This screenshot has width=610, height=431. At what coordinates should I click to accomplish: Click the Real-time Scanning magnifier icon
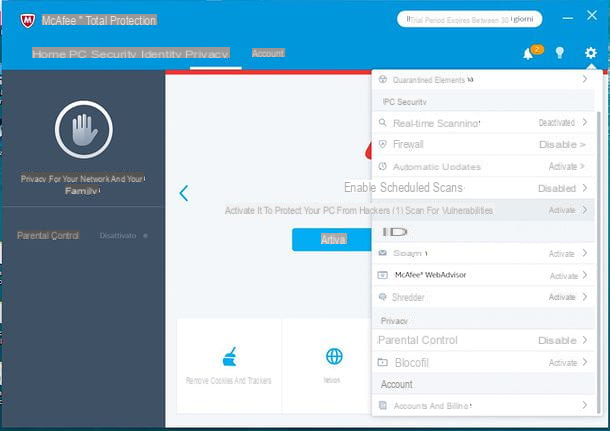[383, 123]
